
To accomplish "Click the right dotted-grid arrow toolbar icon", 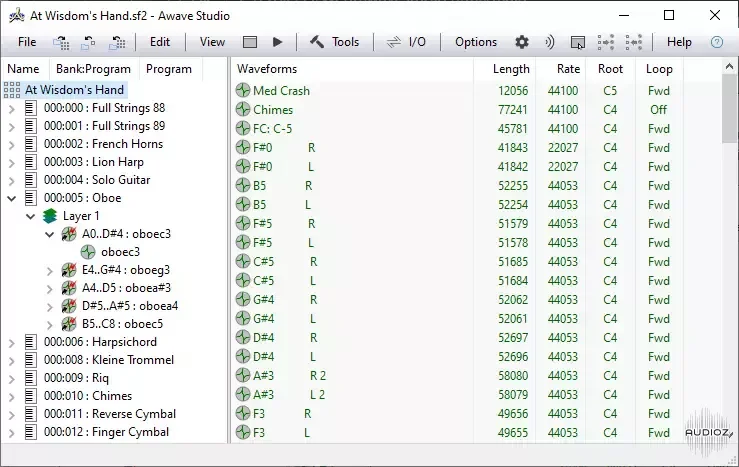I will (634, 42).
